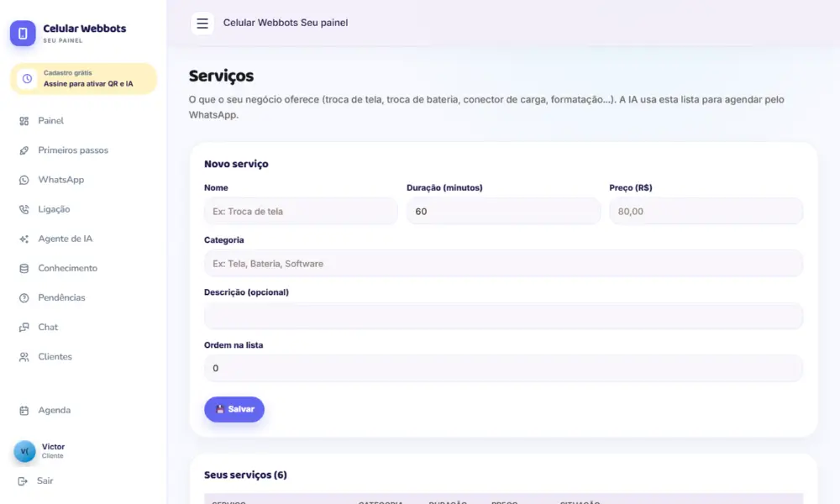Screen dimensions: 840x504
Task: Click Victor's avatar circle
Action: 24,451
